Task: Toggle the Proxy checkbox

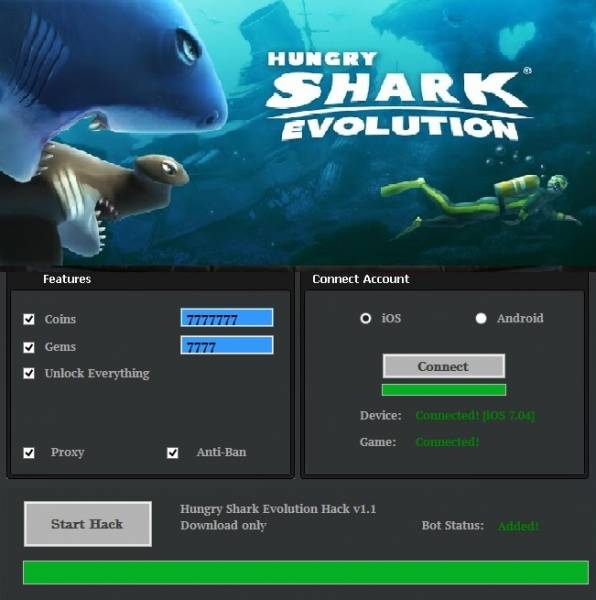Action: [x=29, y=453]
